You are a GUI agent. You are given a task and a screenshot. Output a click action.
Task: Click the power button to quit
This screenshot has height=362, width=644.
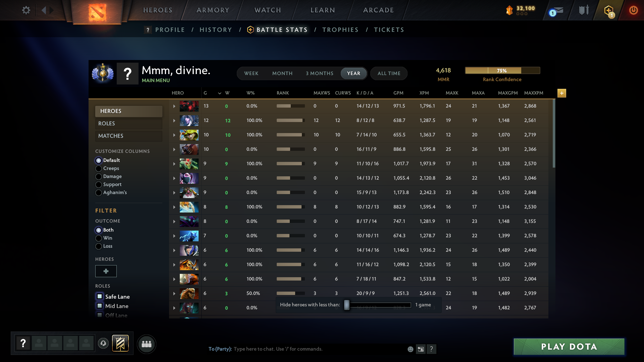click(633, 10)
